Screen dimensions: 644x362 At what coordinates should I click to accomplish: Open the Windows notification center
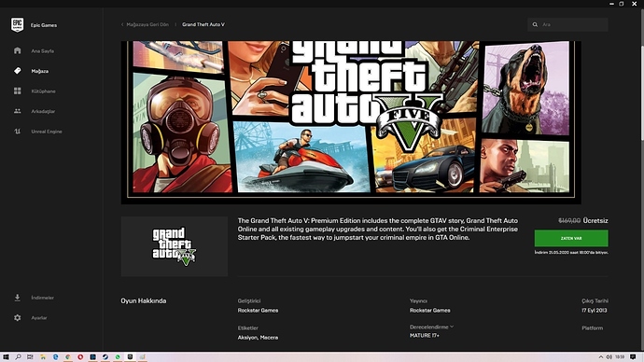click(633, 357)
